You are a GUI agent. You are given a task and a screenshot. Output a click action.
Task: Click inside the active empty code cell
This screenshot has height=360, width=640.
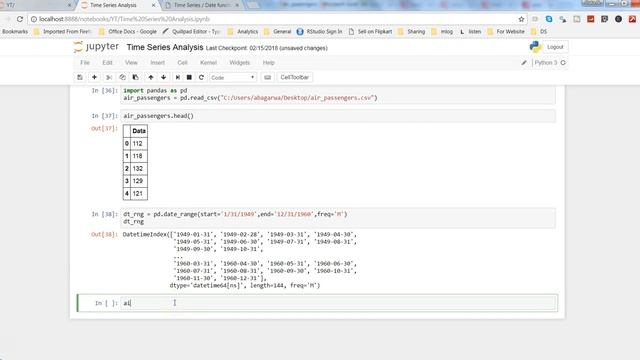338,303
